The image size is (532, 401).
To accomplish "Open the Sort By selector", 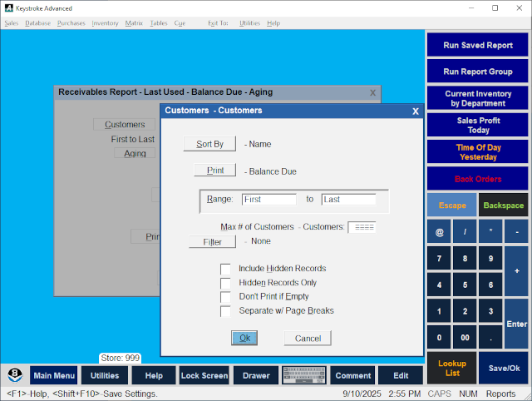I will 209,144.
